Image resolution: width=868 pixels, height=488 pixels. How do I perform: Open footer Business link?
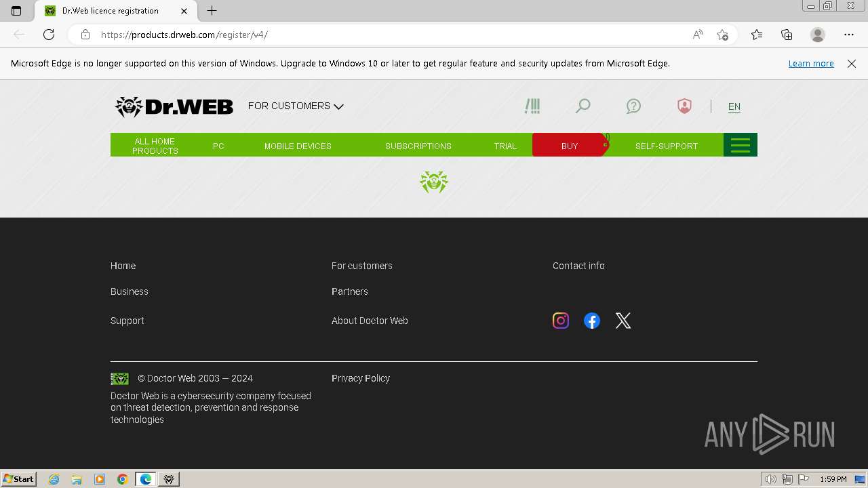130,291
